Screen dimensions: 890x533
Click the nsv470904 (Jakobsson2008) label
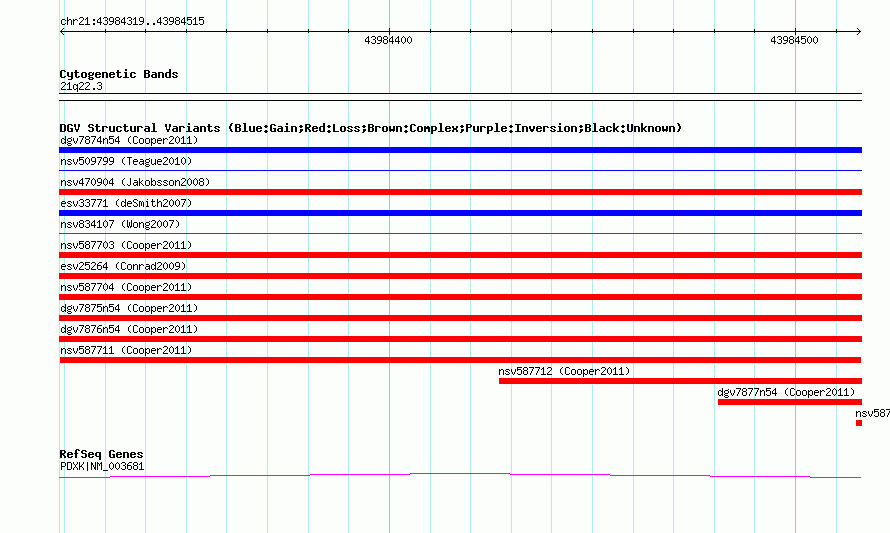pos(135,182)
